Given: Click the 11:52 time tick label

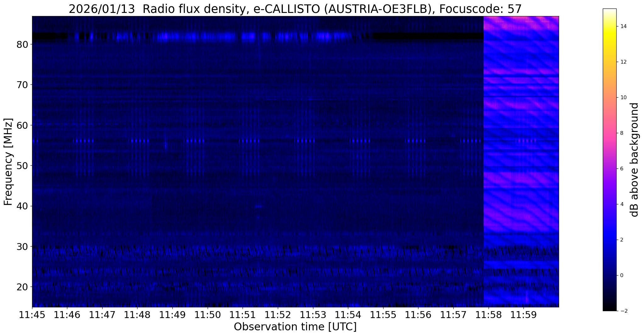Looking at the screenshot, I should [278, 315].
